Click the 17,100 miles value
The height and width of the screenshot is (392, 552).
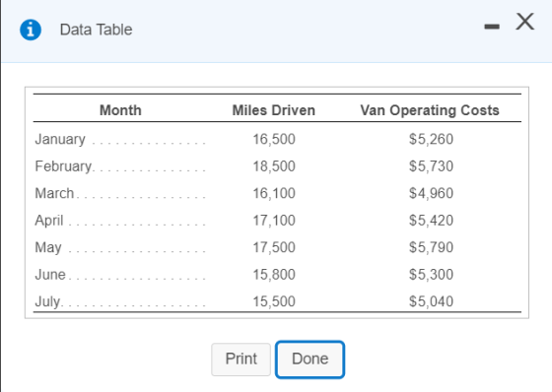click(274, 221)
